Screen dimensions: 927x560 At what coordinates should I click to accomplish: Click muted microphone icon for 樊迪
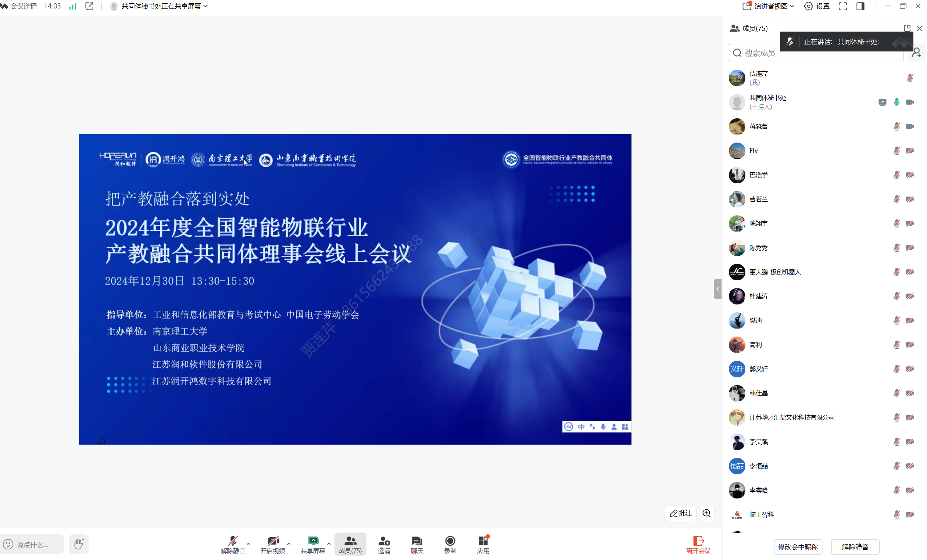click(897, 320)
